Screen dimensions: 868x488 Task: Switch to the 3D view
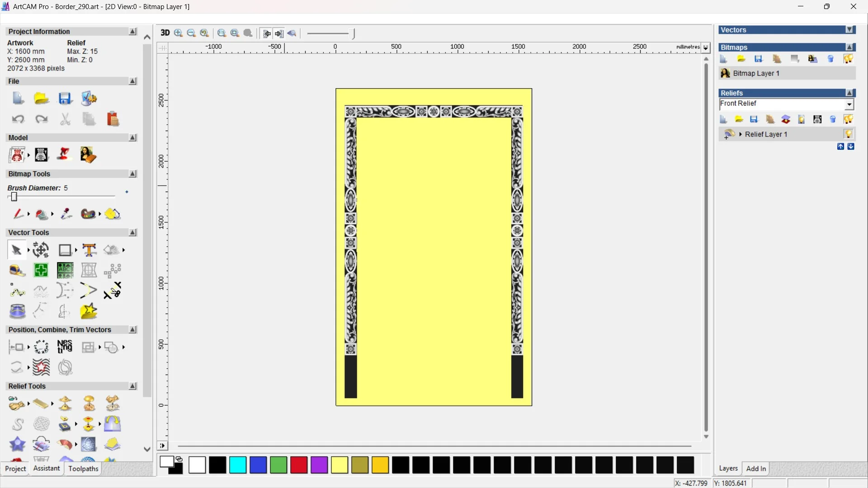[x=164, y=33]
